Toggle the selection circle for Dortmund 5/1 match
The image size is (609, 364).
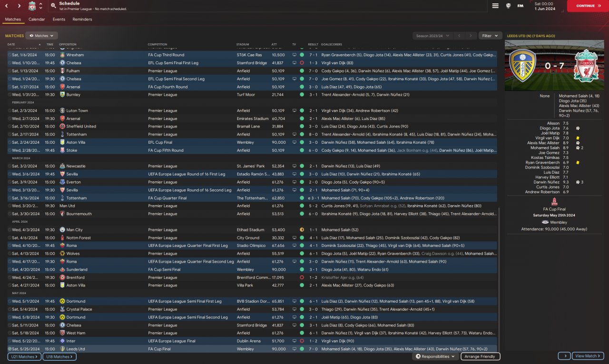tap(10, 301)
